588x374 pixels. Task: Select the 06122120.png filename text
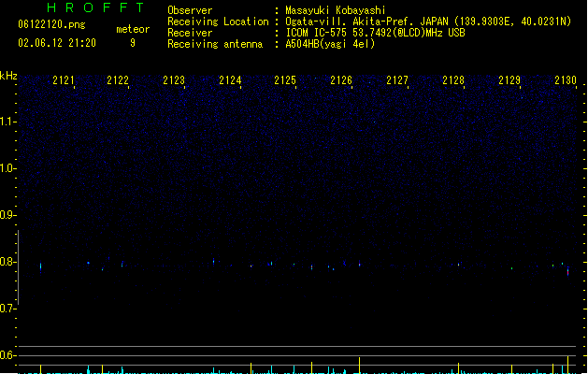[x=51, y=24]
